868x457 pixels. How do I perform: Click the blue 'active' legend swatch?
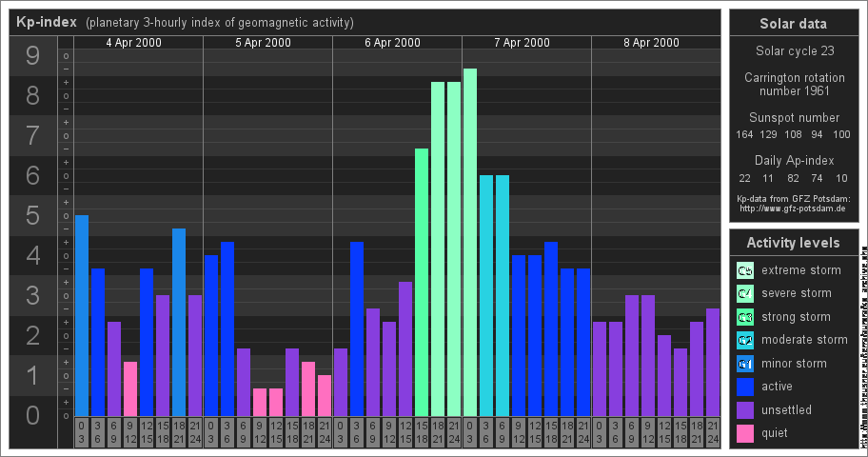(x=744, y=387)
